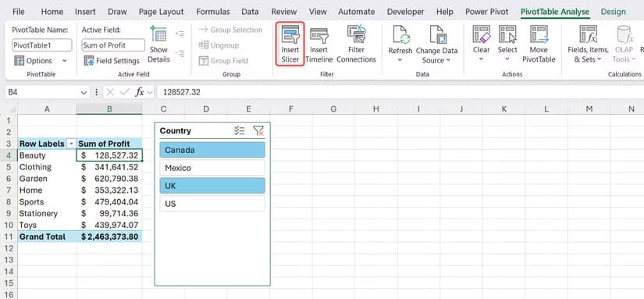This screenshot has height=299, width=644.
Task: Switch to the Formulas tab
Action: click(x=213, y=12)
